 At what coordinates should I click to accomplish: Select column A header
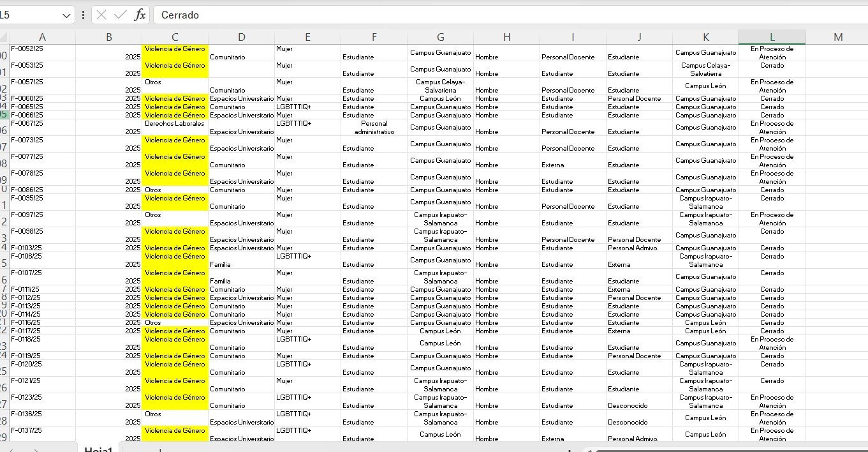point(42,37)
